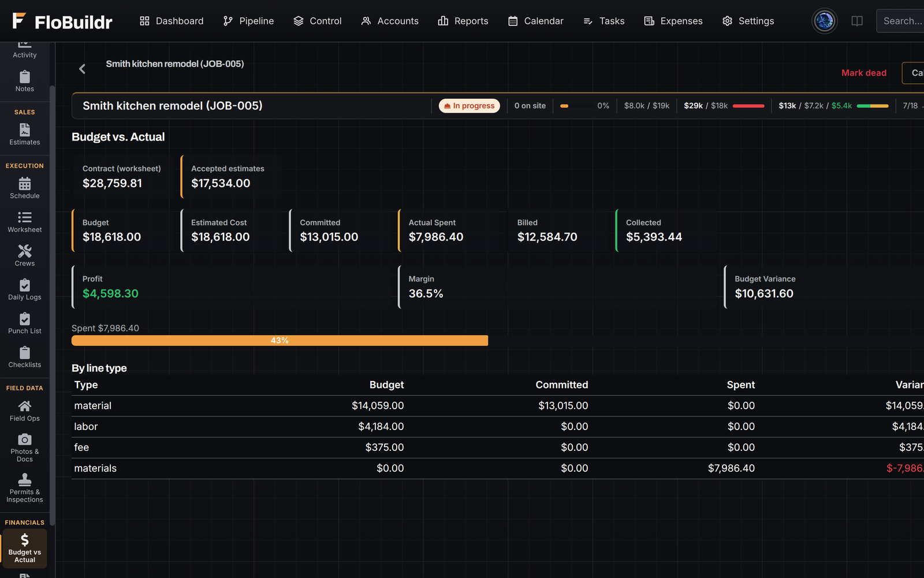
Task: Open the Notes sidebar icon
Action: pos(24,81)
